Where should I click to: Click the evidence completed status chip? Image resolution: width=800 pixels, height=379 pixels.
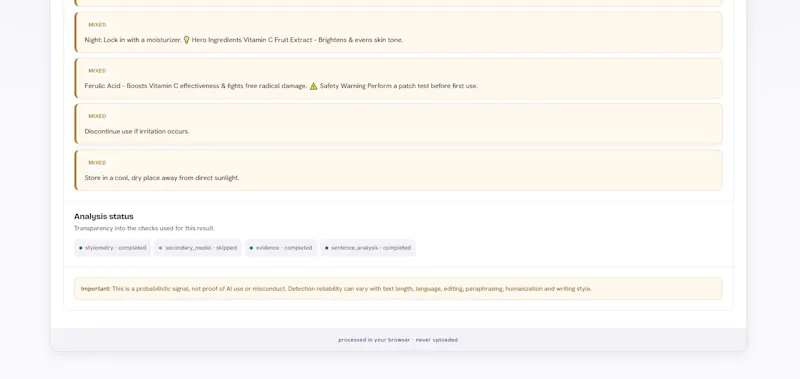pos(281,248)
